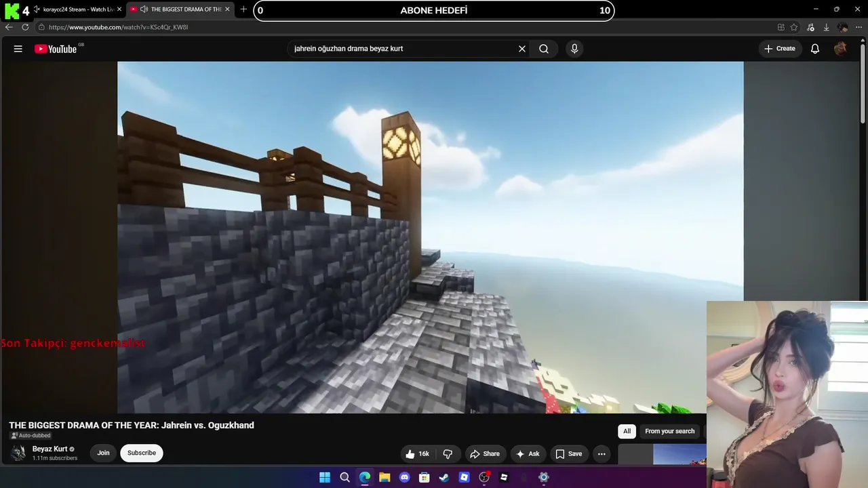Go to YouTube home via the logo
This screenshot has height=488, width=868.
click(x=56, y=49)
